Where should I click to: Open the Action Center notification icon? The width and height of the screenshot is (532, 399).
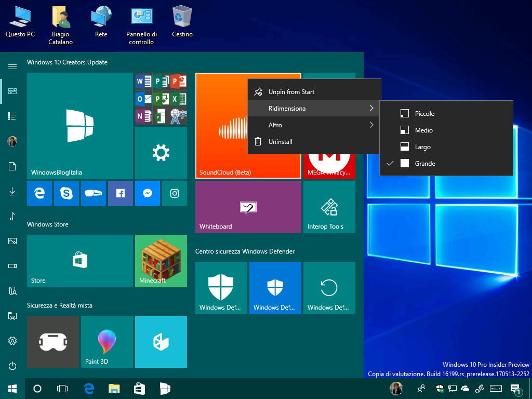tap(515, 389)
